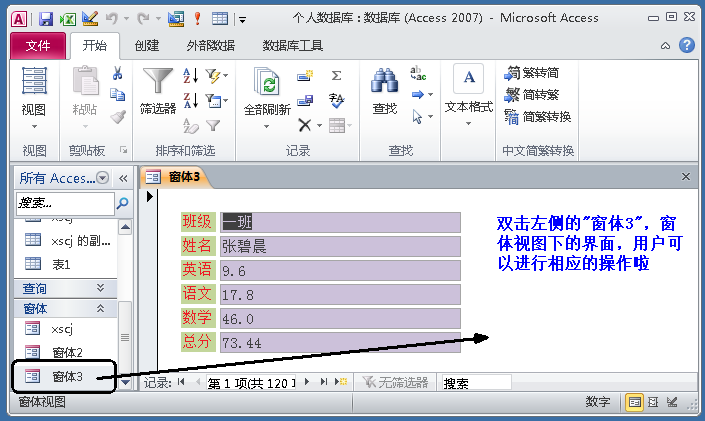Click the 无筛选器 filter indicator
The height and width of the screenshot is (421, 705).
(396, 382)
